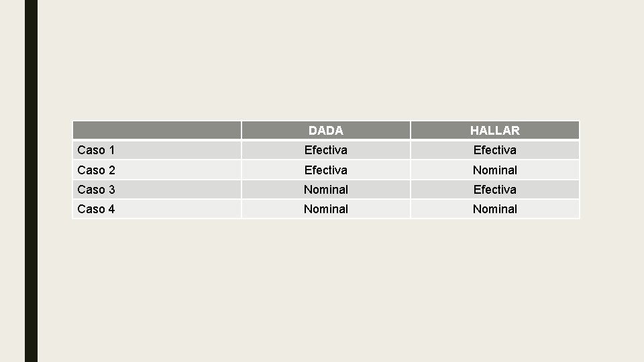Select the Caso 1 row label
The width and height of the screenshot is (644, 362).
click(157, 149)
